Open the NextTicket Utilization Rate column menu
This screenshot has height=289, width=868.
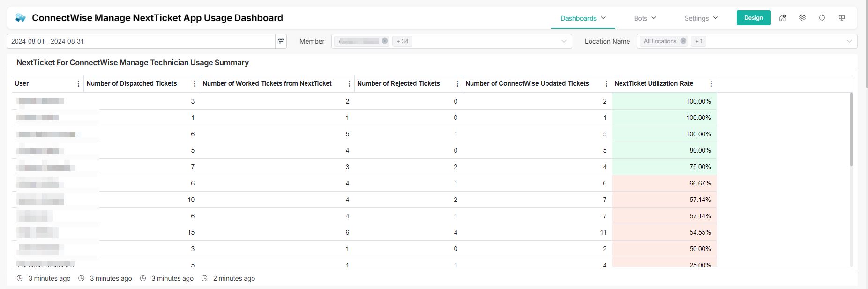711,84
